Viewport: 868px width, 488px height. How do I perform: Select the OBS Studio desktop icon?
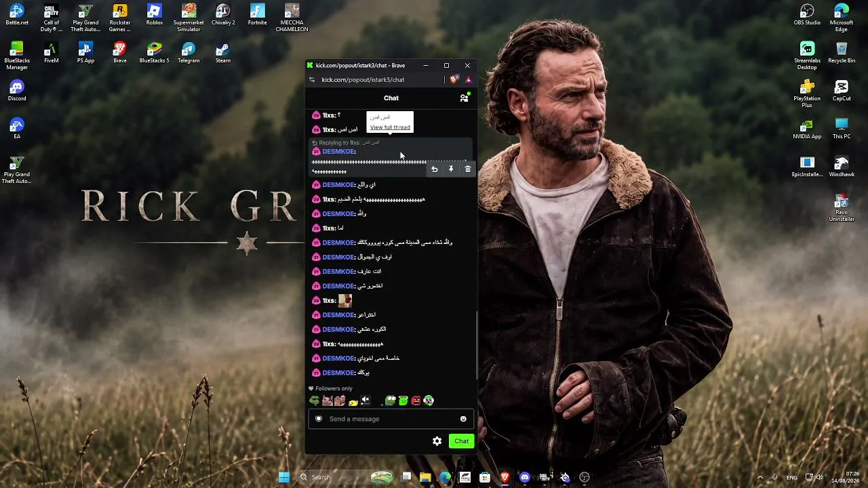[807, 15]
